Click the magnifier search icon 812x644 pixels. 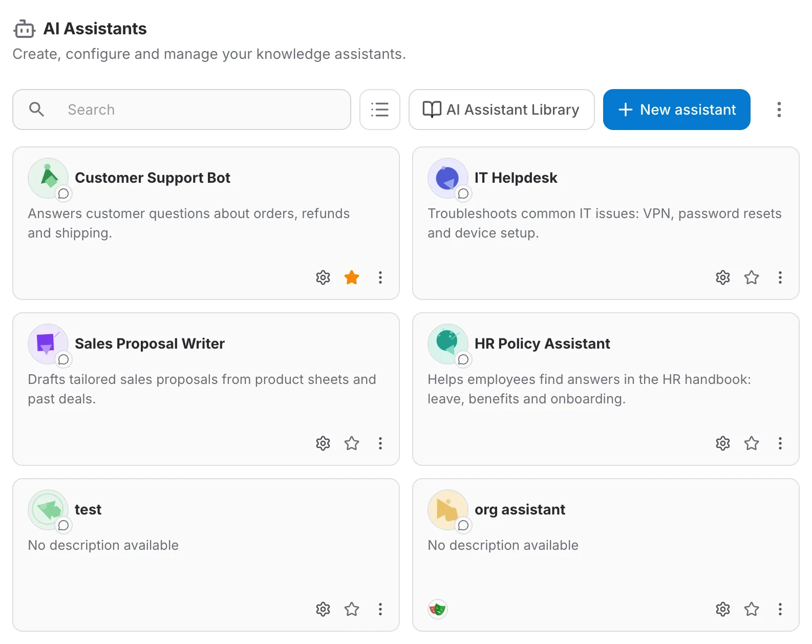36,109
